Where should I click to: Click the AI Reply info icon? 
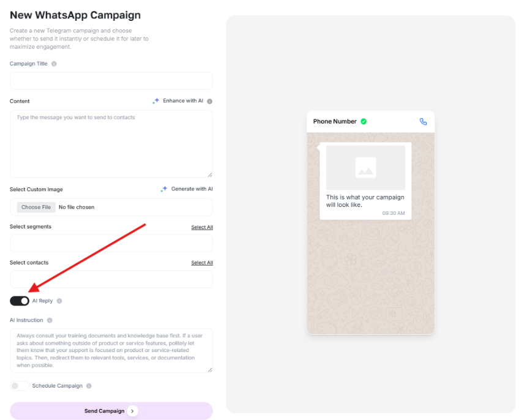tap(59, 301)
